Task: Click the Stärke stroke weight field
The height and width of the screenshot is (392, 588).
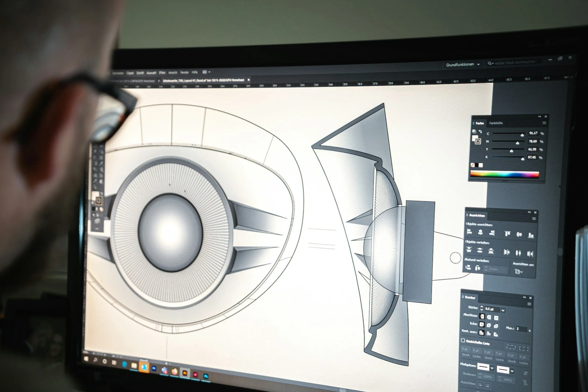Action: (492, 309)
